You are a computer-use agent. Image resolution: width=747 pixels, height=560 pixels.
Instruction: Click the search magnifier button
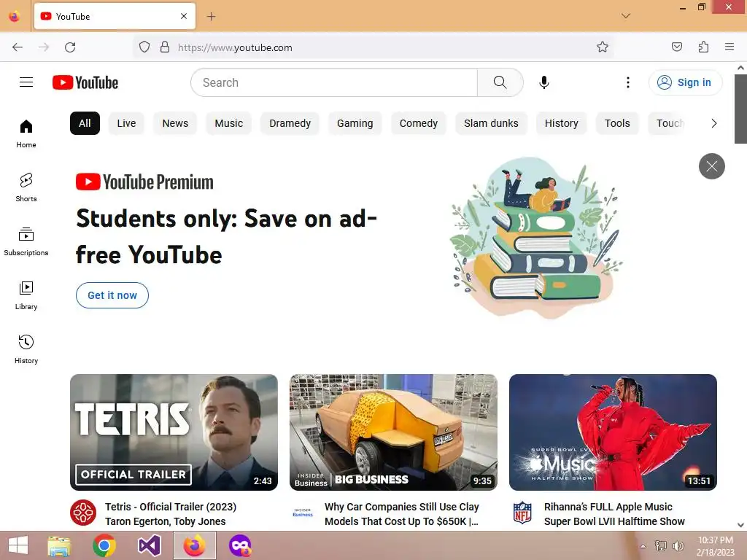500,82
